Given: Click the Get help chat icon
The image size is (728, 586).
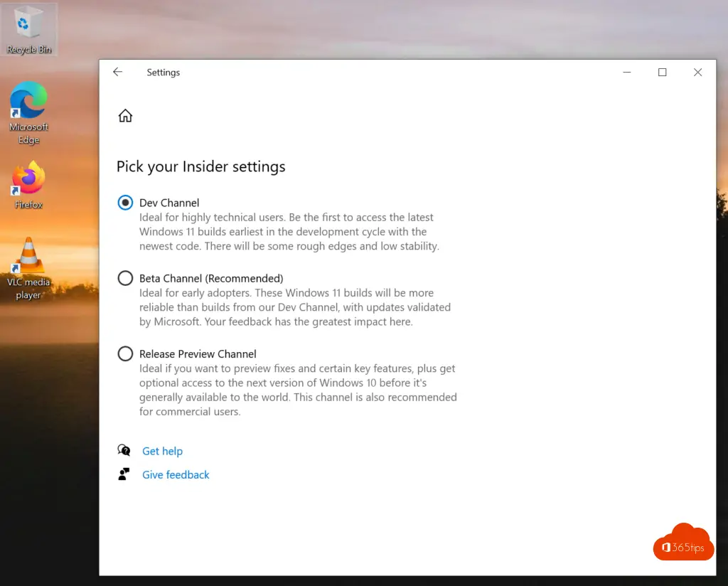Looking at the screenshot, I should (124, 450).
